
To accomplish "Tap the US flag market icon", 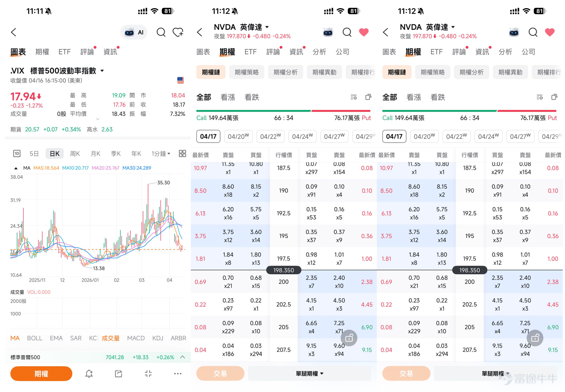I will (x=180, y=80).
